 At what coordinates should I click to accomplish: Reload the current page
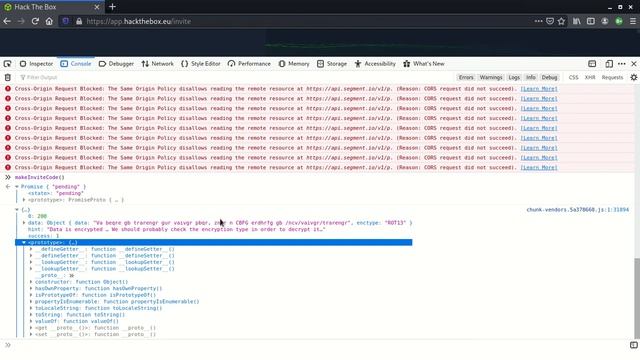click(x=35, y=21)
